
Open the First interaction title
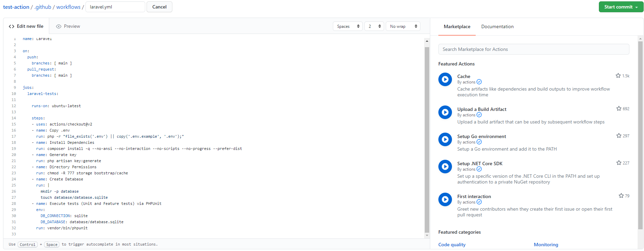click(x=474, y=196)
